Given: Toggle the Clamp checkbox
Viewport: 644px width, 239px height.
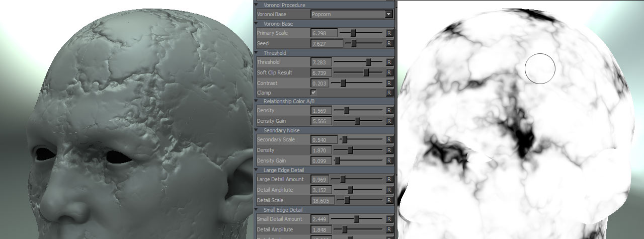Looking at the screenshot, I should [x=313, y=93].
